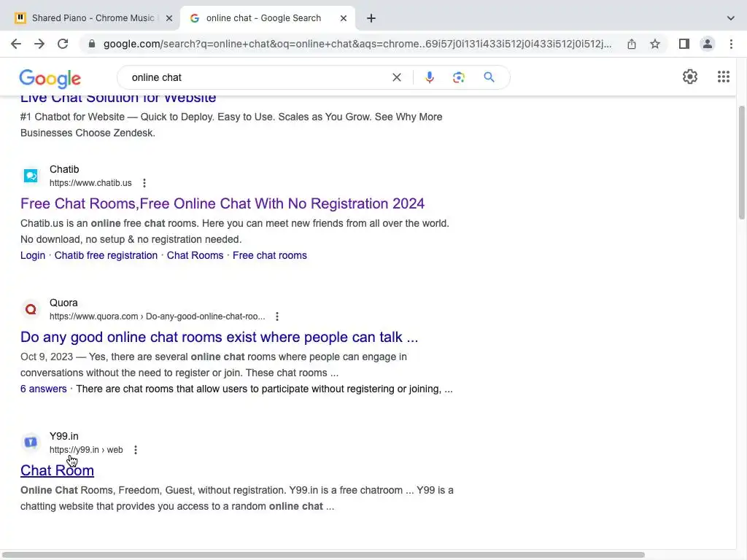Screen dimensions: 747x560
Task: View site information via the lock icon
Action: (x=92, y=44)
